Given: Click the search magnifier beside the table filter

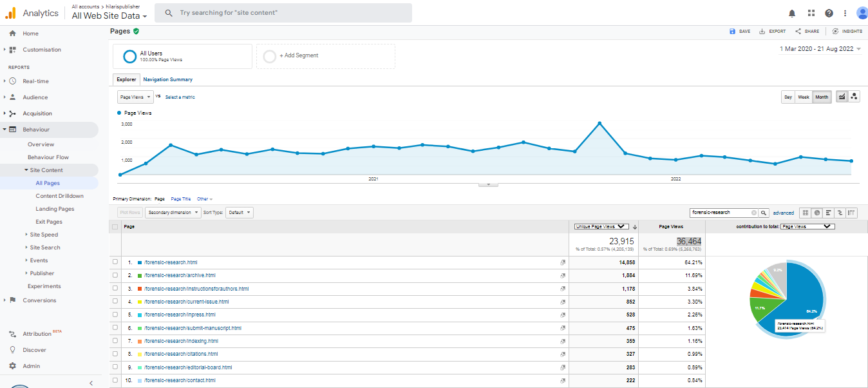Looking at the screenshot, I should [764, 213].
